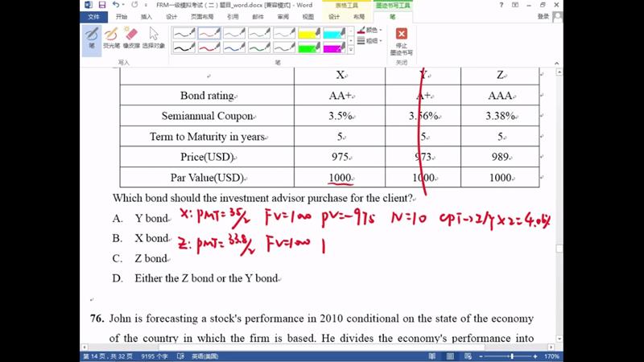
Task: Select the Highlighter (荧光笔) tool
Action: [111, 38]
